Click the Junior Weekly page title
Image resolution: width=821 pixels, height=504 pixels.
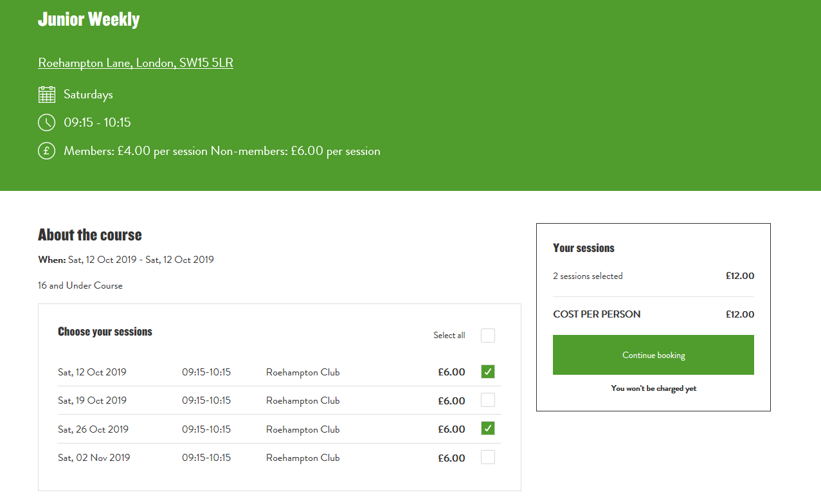89,19
